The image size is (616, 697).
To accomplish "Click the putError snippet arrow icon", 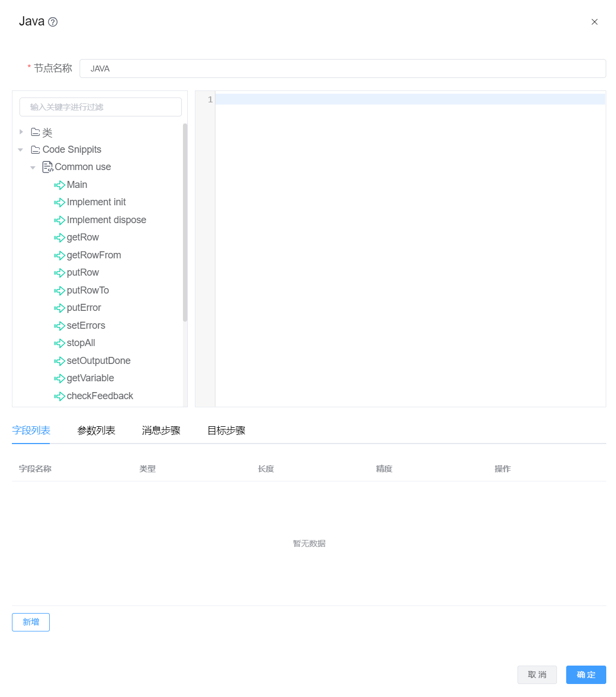I will click(x=60, y=308).
